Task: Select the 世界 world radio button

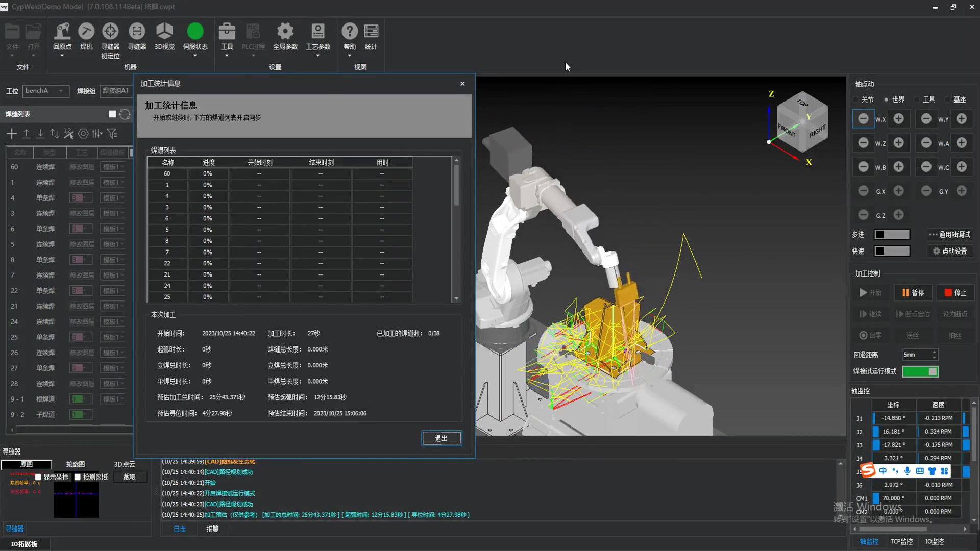Action: coord(886,99)
